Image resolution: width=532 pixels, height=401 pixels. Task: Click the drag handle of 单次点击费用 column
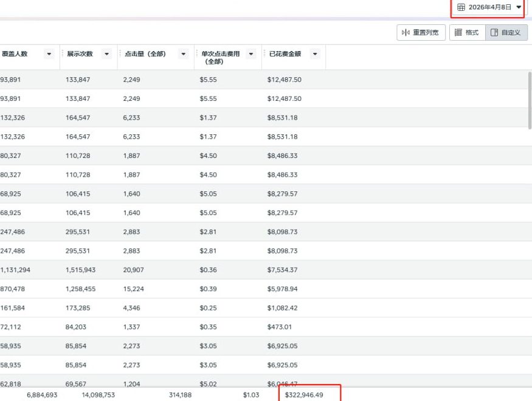click(197, 53)
